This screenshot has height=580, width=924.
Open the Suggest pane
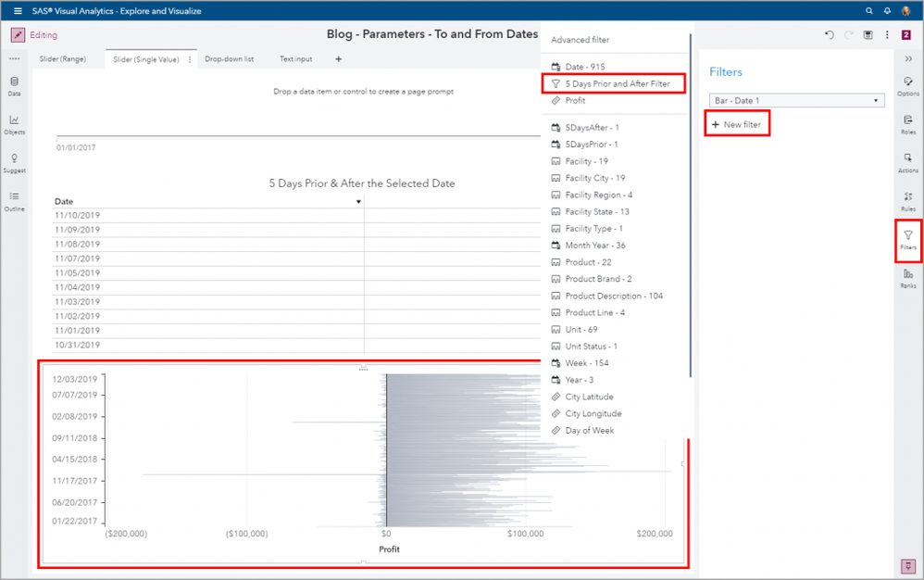tap(14, 163)
